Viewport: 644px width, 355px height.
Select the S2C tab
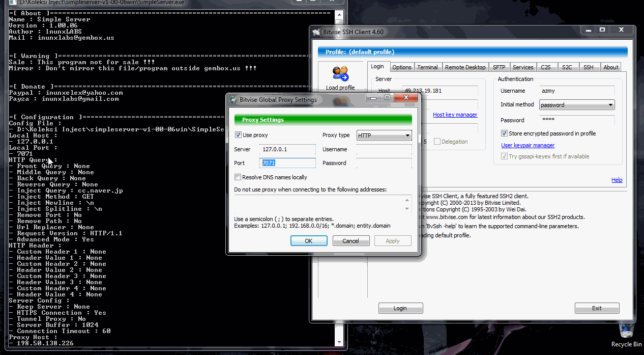tap(567, 67)
